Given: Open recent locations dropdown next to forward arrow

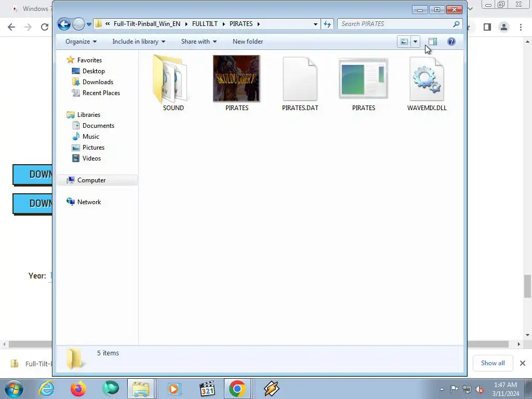Looking at the screenshot, I should [x=89, y=24].
